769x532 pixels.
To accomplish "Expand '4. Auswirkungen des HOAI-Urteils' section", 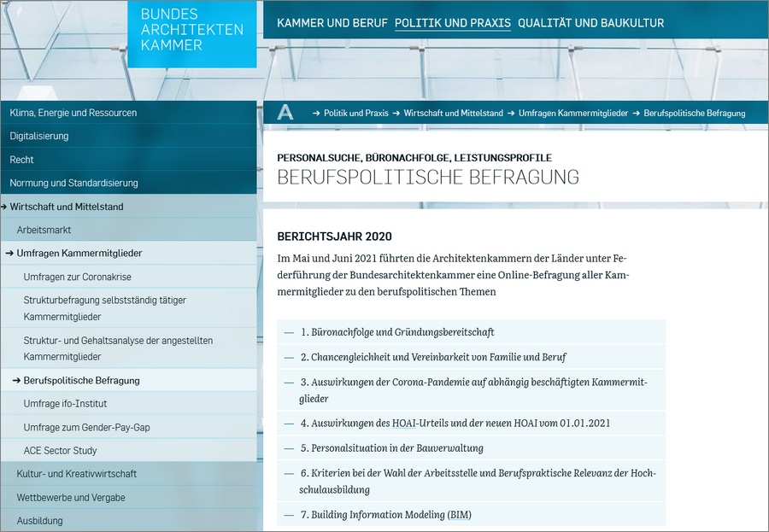I will 471,423.
